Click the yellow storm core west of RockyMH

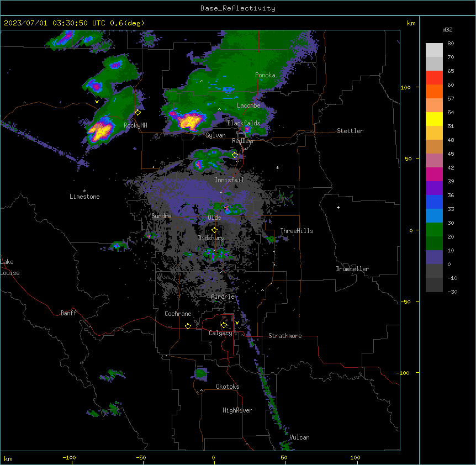(100, 131)
